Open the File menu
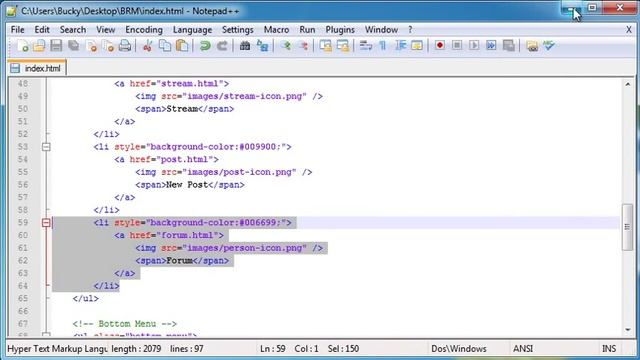The image size is (640, 360). 18,30
